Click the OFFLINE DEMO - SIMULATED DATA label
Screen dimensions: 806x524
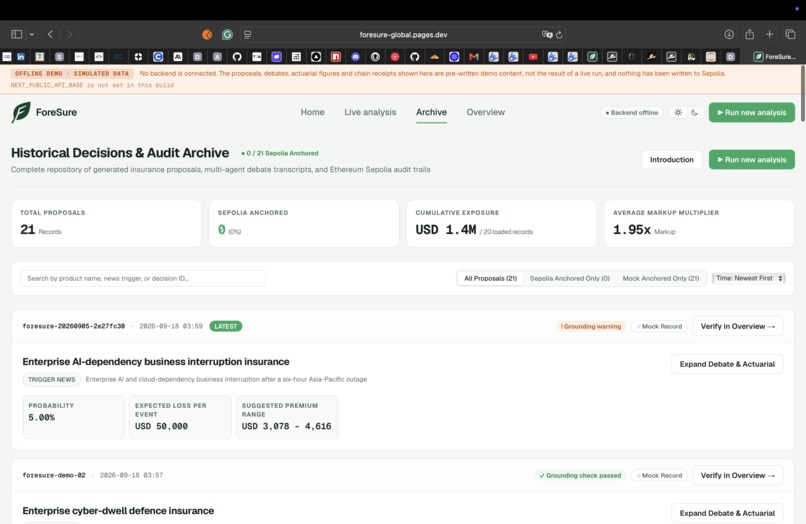coord(72,74)
